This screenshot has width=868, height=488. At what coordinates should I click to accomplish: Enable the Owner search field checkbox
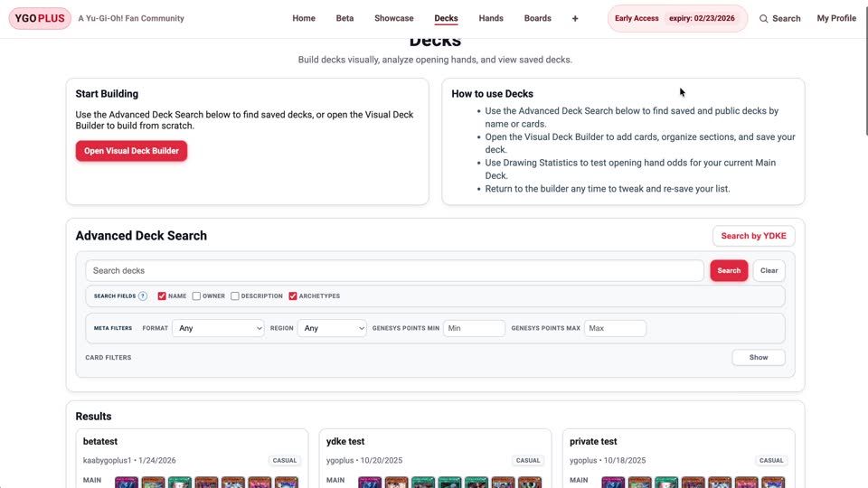pyautogui.click(x=196, y=296)
